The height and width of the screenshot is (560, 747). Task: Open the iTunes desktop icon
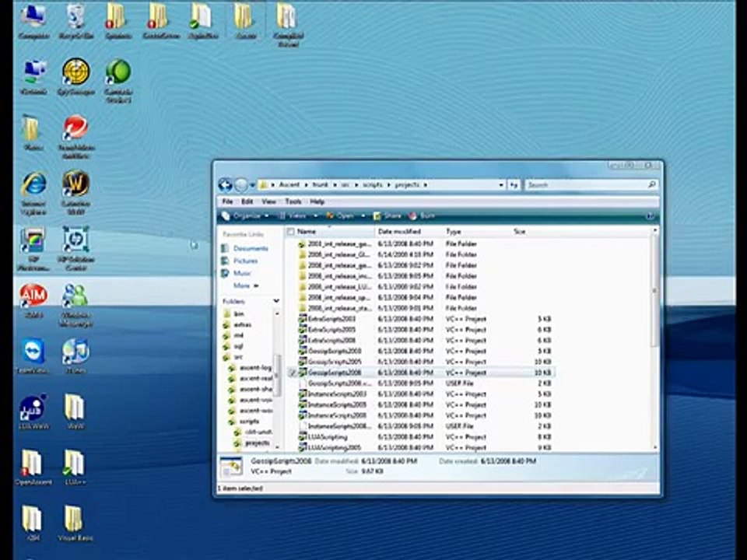[75, 356]
